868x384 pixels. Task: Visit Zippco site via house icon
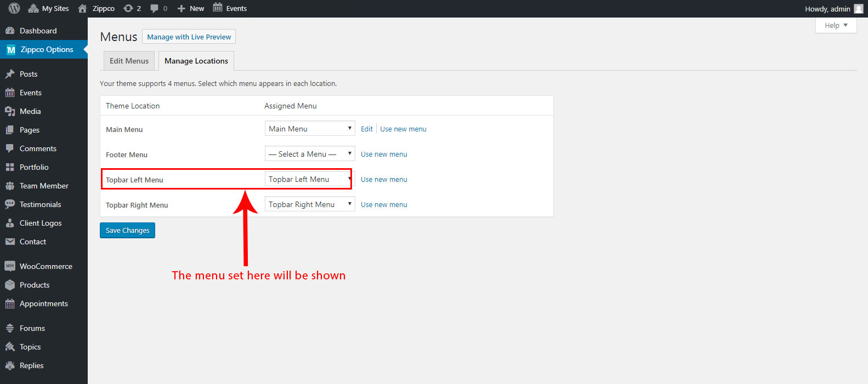tap(83, 8)
